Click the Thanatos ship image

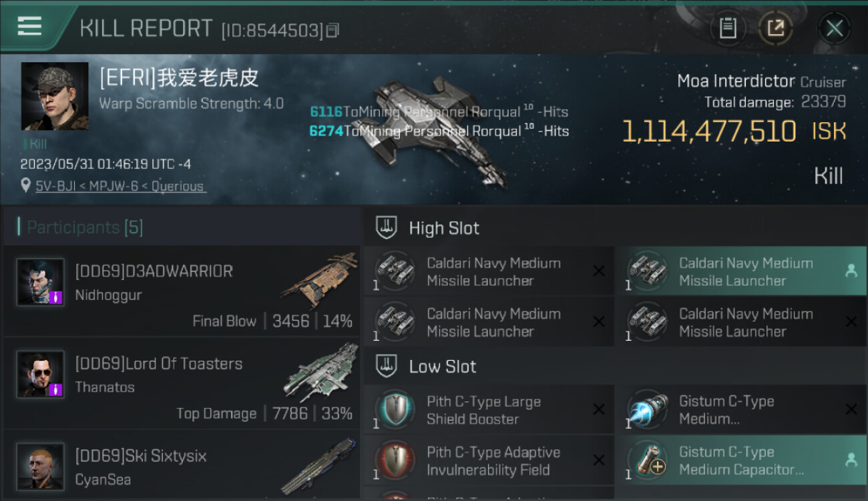click(320, 371)
